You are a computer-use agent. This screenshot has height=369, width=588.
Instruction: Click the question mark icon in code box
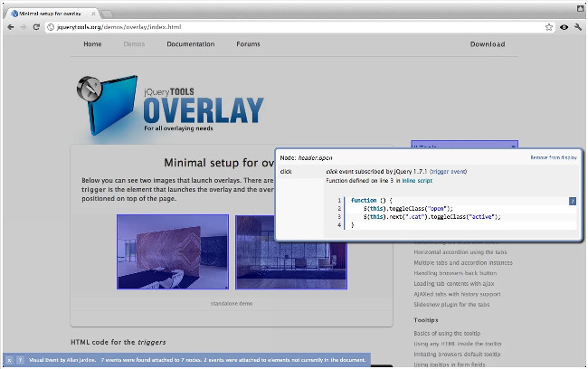point(573,201)
